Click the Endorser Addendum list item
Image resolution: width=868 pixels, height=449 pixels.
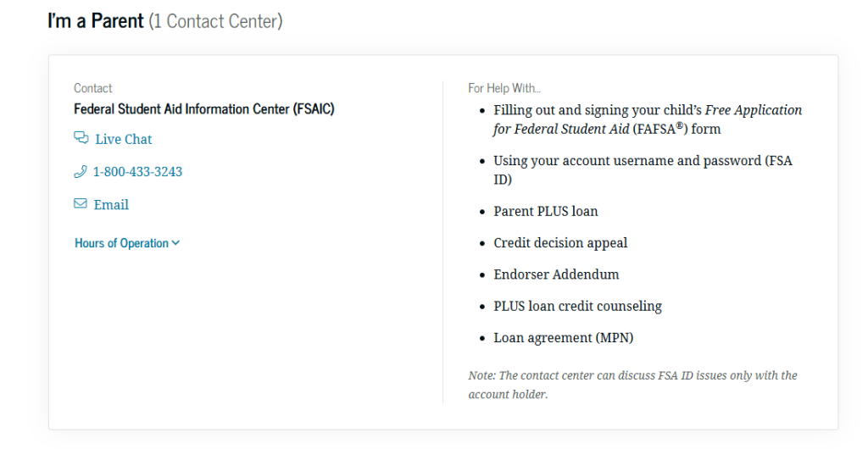pos(556,274)
